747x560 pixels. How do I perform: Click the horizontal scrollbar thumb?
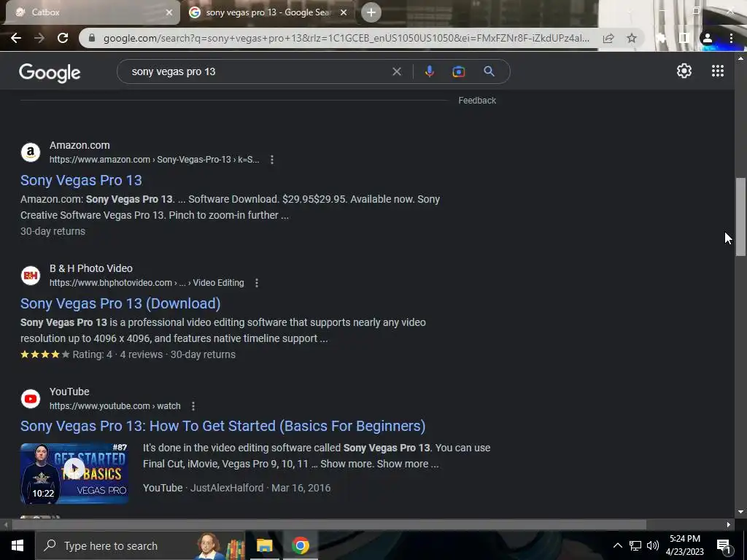(x=329, y=525)
